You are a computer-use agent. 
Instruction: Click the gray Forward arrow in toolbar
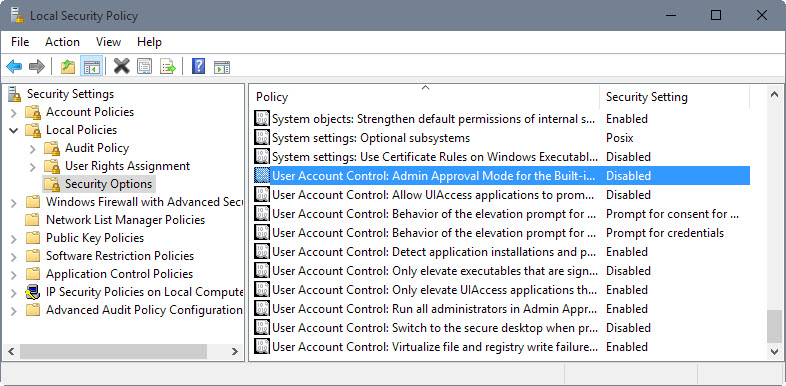coord(37,66)
